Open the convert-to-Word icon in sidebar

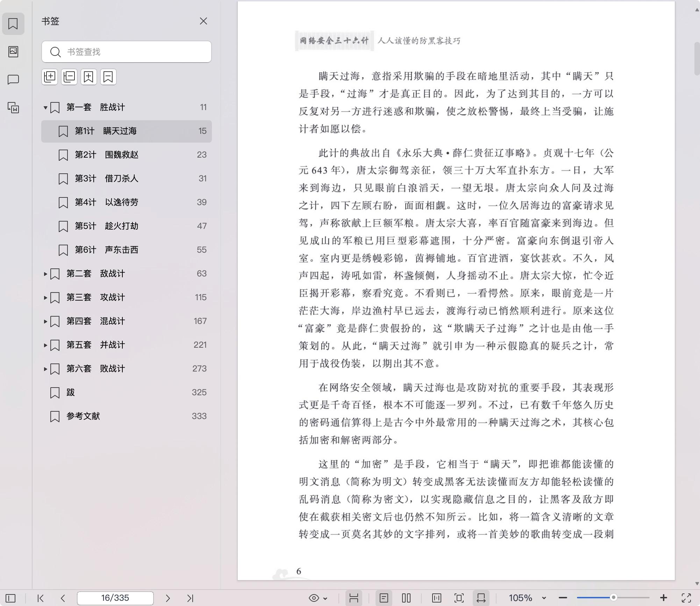pyautogui.click(x=13, y=108)
